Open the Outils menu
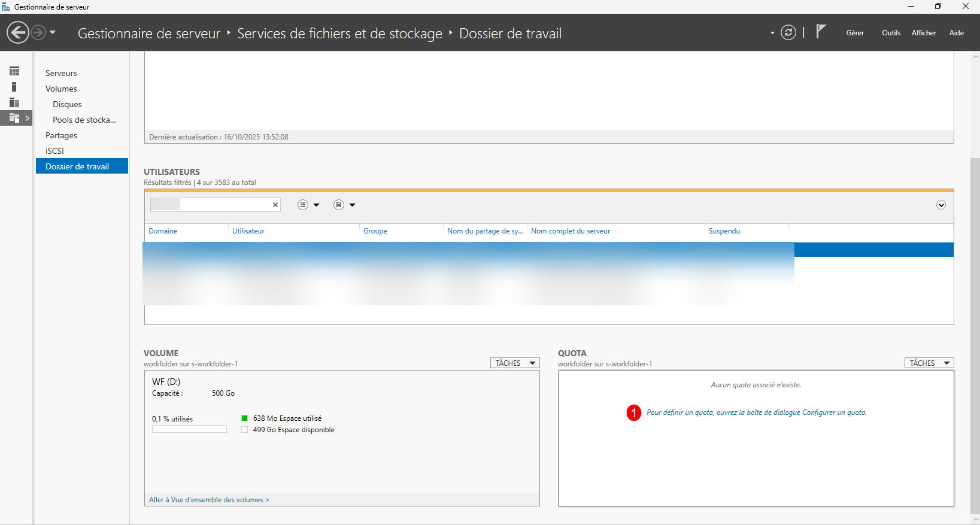This screenshot has width=980, height=525. (891, 33)
